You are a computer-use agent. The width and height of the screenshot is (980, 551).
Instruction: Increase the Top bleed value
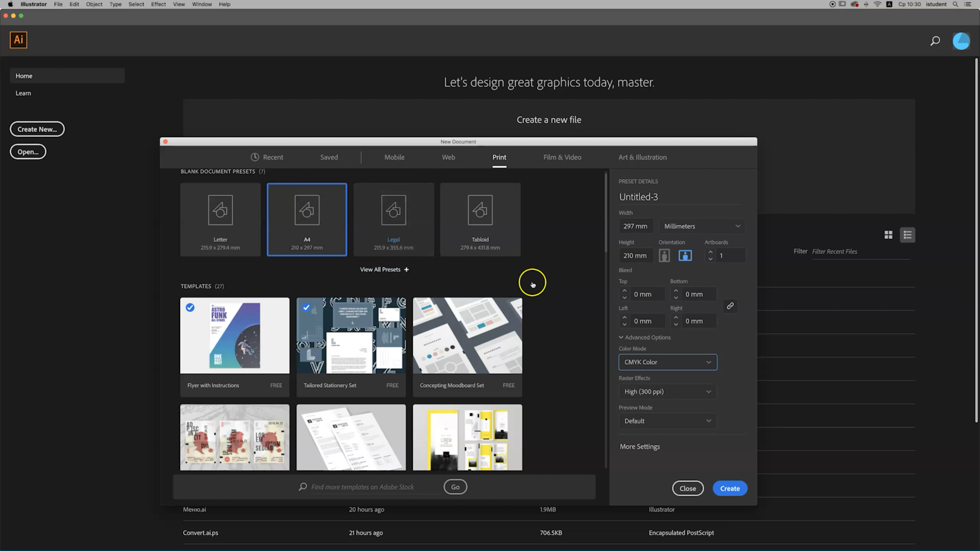625,290
